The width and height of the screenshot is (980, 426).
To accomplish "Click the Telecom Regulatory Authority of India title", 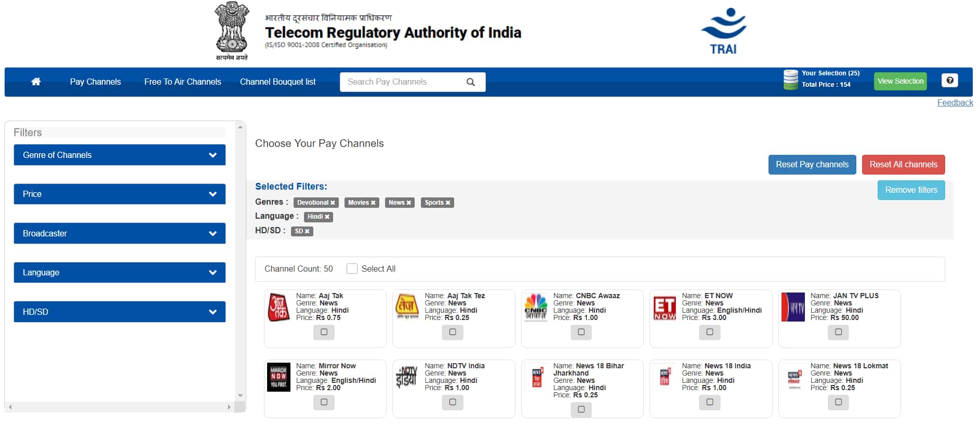I will tap(393, 33).
